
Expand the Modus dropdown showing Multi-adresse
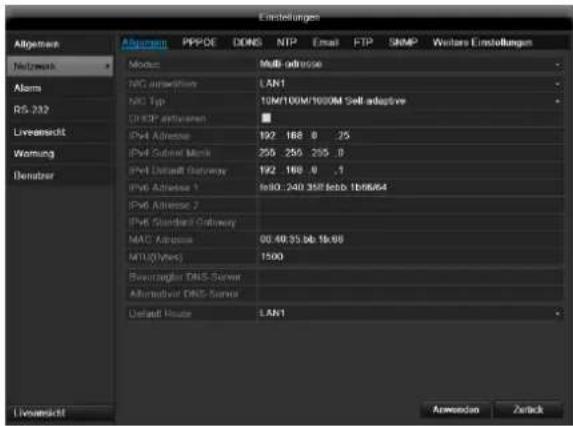(410, 65)
